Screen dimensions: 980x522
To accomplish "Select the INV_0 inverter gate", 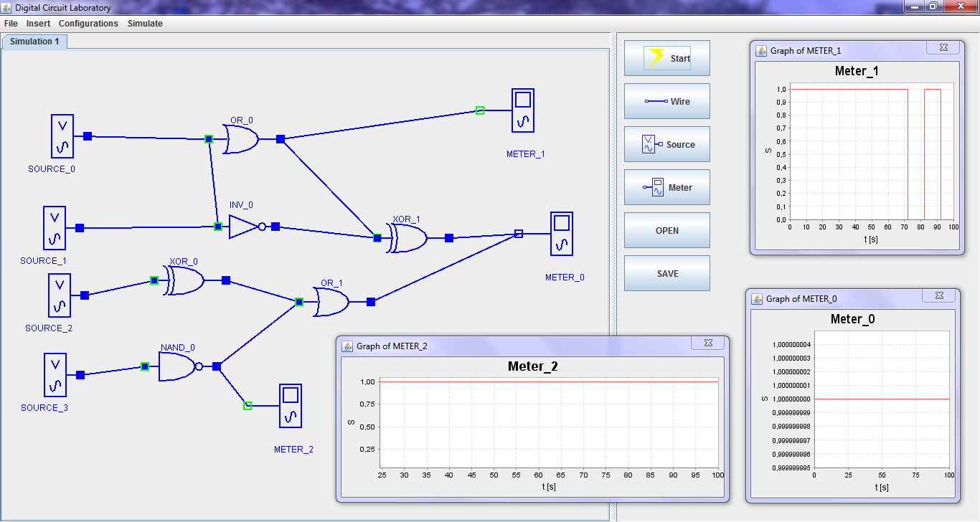I will pyautogui.click(x=246, y=227).
